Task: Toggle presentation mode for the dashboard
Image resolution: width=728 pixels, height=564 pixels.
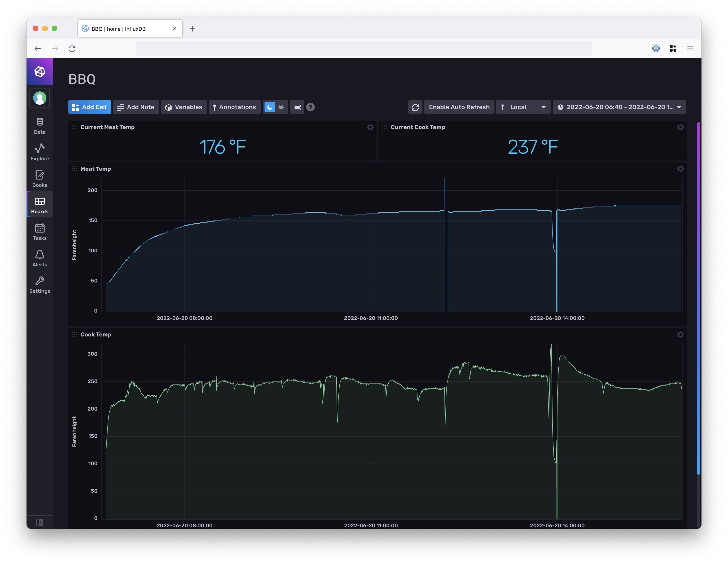Action: click(297, 107)
